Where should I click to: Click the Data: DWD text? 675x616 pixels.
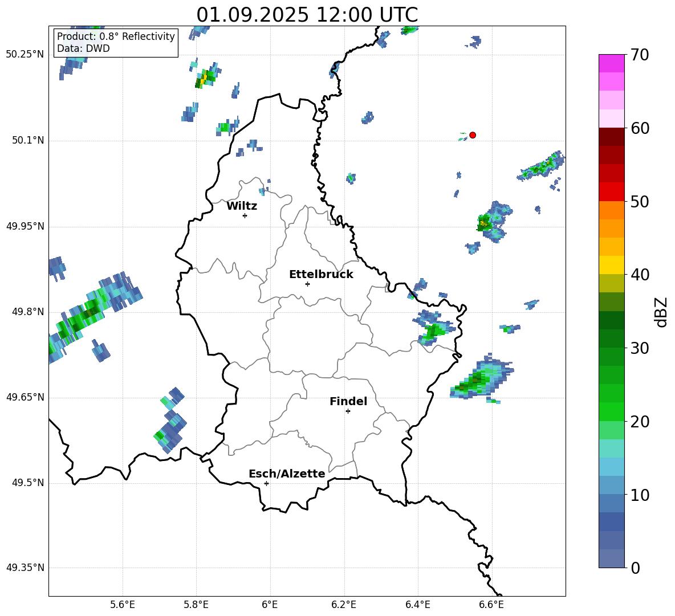pyautogui.click(x=83, y=48)
